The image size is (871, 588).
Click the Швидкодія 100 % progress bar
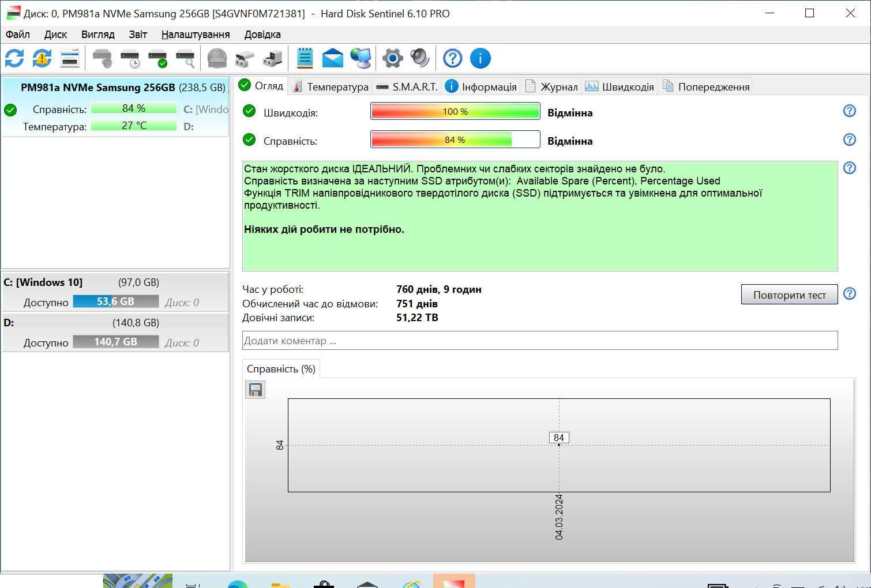[x=455, y=111]
